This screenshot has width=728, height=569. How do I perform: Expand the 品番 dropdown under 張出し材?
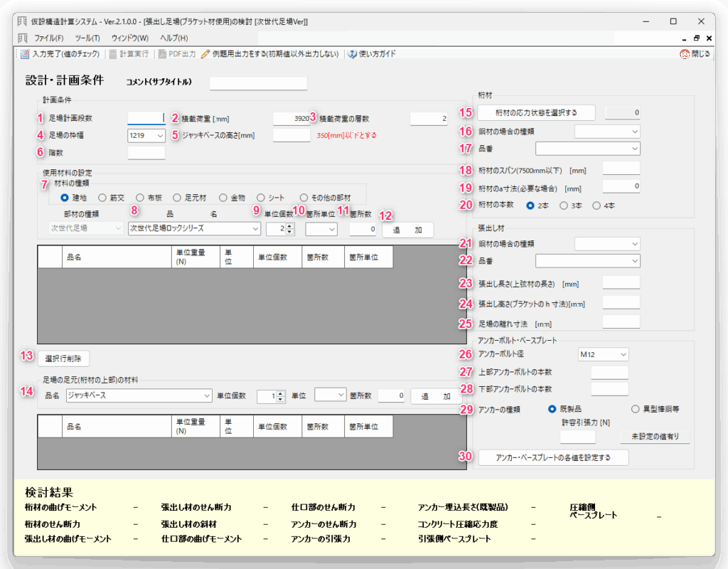[x=588, y=261]
